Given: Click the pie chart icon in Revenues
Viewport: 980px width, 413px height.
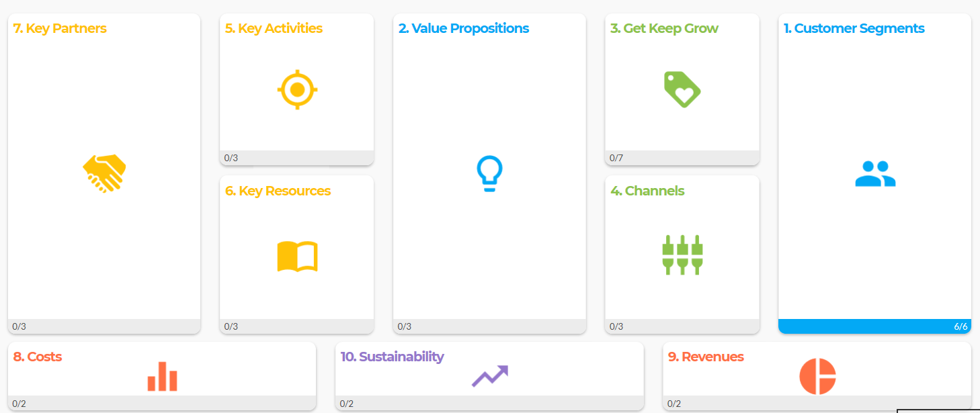Looking at the screenshot, I should 819,376.
